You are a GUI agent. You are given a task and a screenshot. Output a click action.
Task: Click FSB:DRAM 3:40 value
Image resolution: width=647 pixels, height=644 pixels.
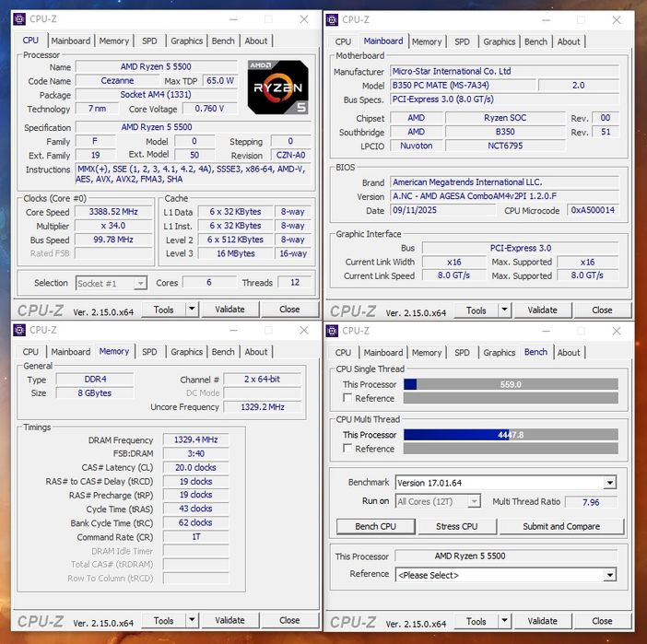point(195,453)
